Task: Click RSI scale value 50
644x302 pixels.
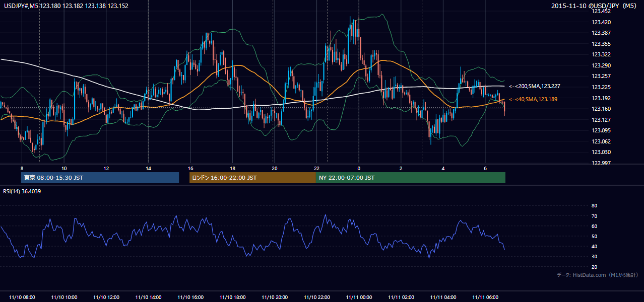Action: 594,237
